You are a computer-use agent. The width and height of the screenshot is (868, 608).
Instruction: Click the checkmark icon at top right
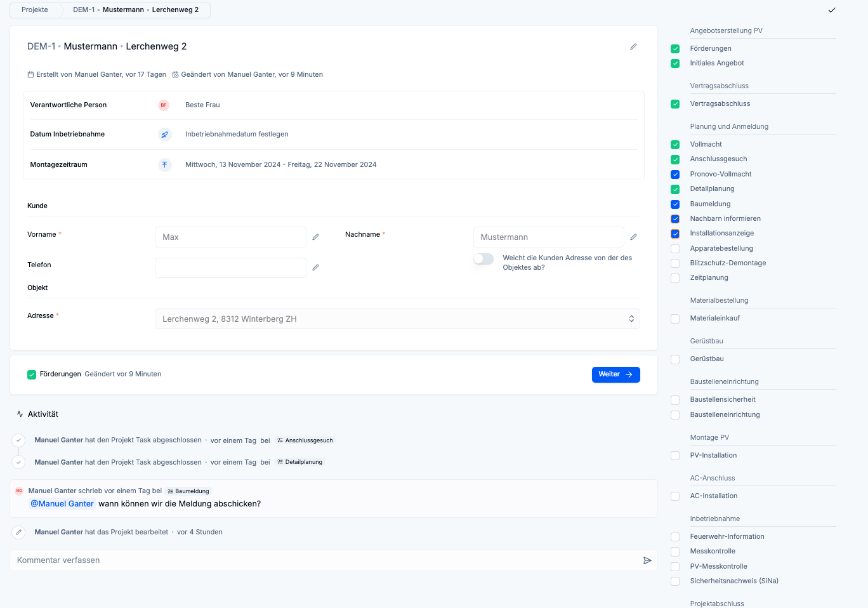pyautogui.click(x=832, y=10)
